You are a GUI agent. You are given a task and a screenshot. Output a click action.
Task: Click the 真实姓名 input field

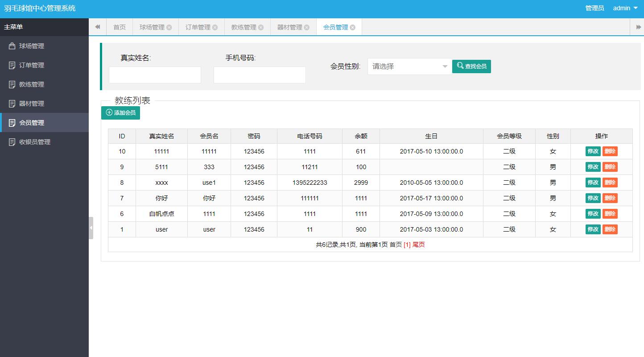tap(155, 75)
